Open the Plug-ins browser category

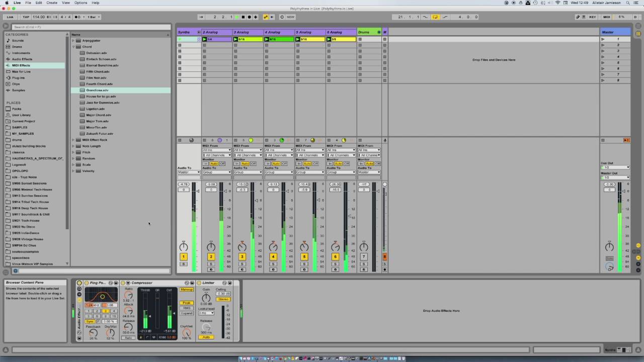(x=18, y=78)
